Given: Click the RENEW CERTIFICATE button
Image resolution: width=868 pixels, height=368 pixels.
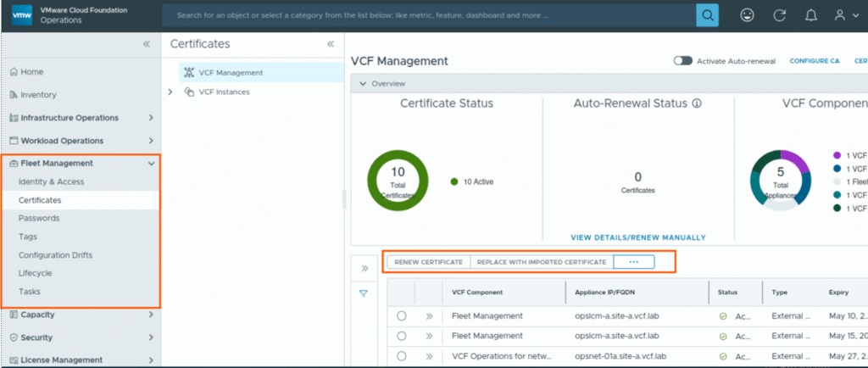Looking at the screenshot, I should tap(428, 262).
